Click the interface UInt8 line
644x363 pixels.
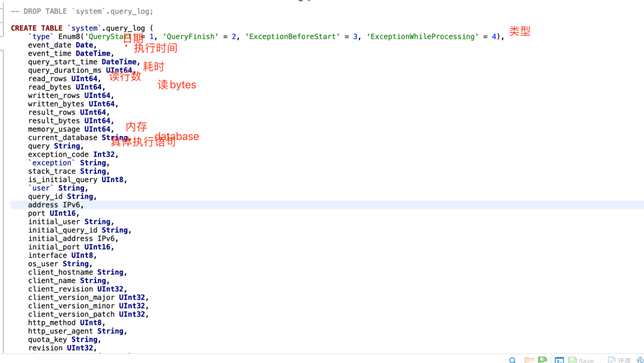[x=62, y=256]
